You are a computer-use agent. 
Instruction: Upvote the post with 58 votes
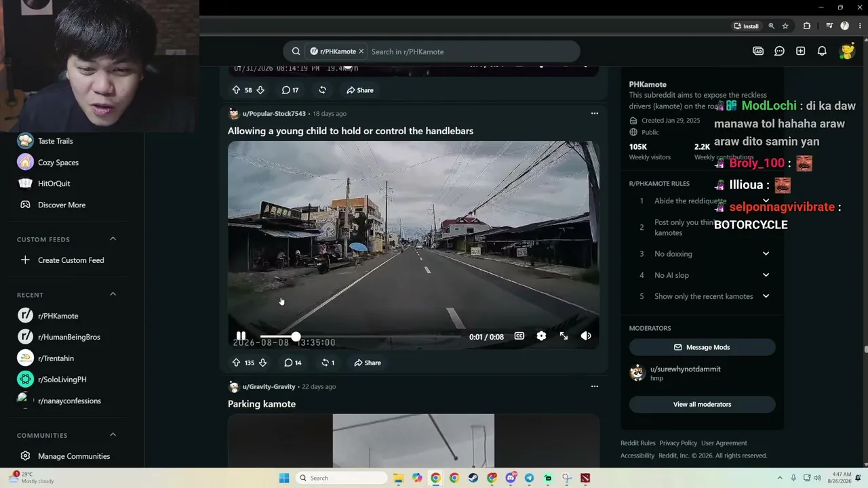click(x=236, y=90)
